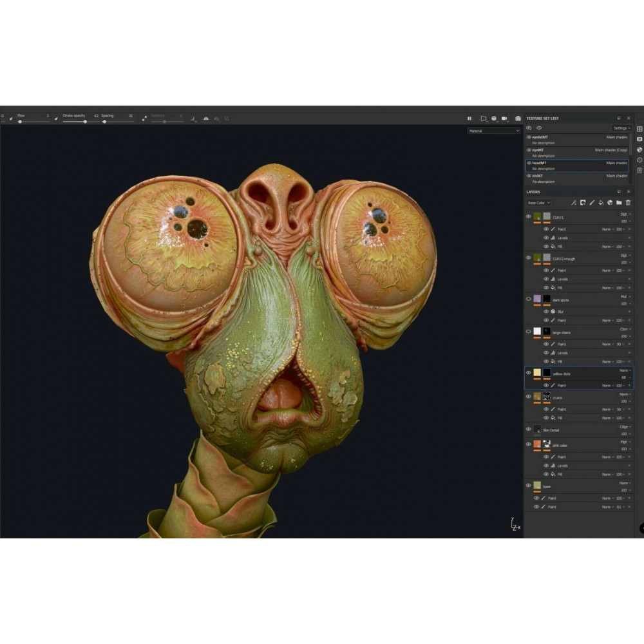644x644 pixels.
Task: Adjust the Stroke opacity slider
Action: coord(85,121)
